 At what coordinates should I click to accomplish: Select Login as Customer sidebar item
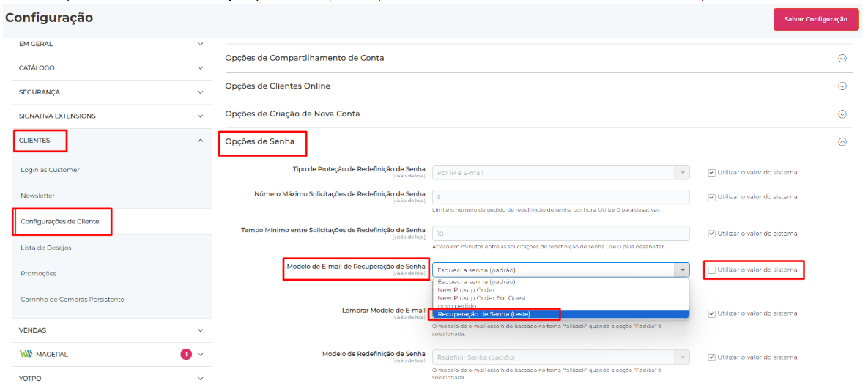coord(50,170)
